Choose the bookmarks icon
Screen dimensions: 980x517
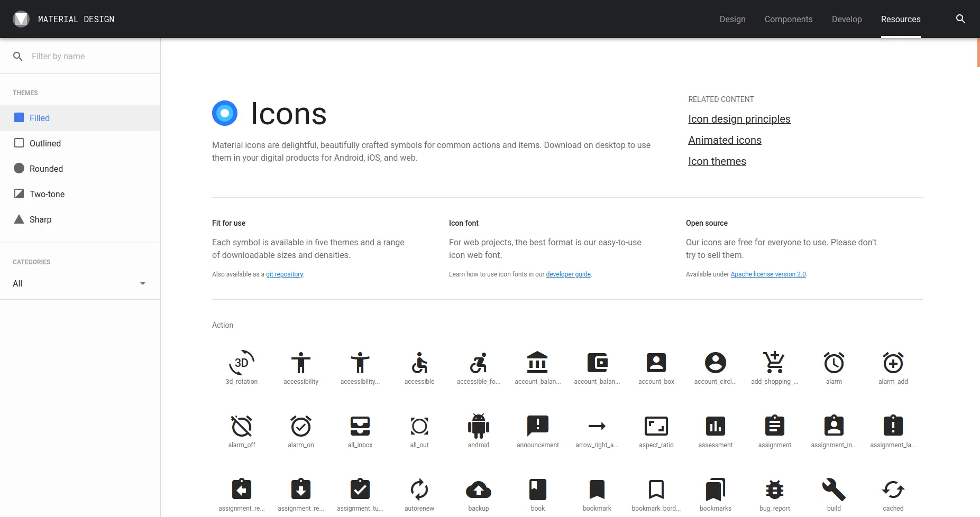(716, 490)
